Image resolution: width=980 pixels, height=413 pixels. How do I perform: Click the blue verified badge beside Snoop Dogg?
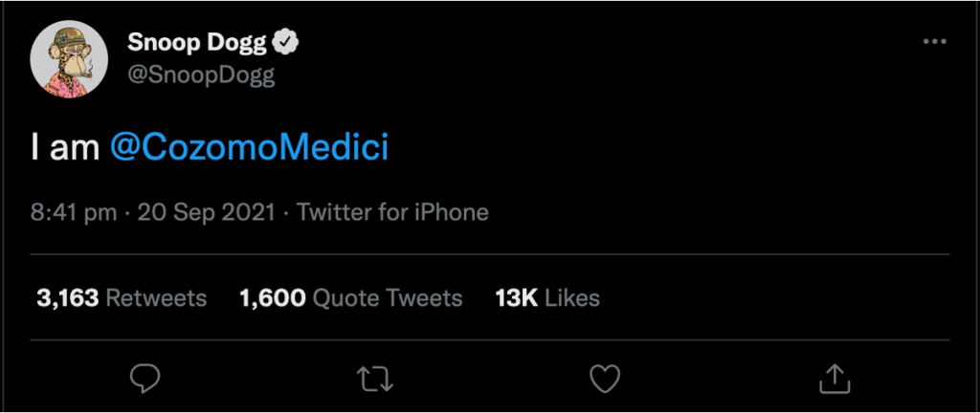click(x=286, y=41)
